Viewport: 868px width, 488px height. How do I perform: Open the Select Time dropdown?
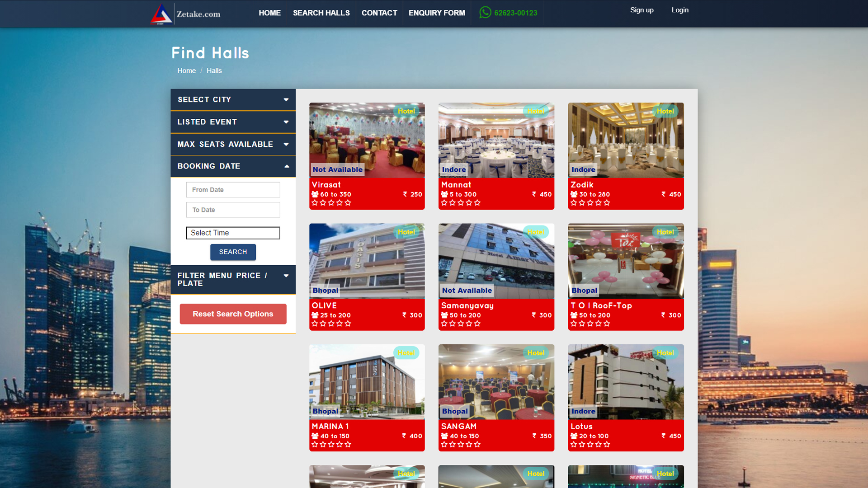233,233
